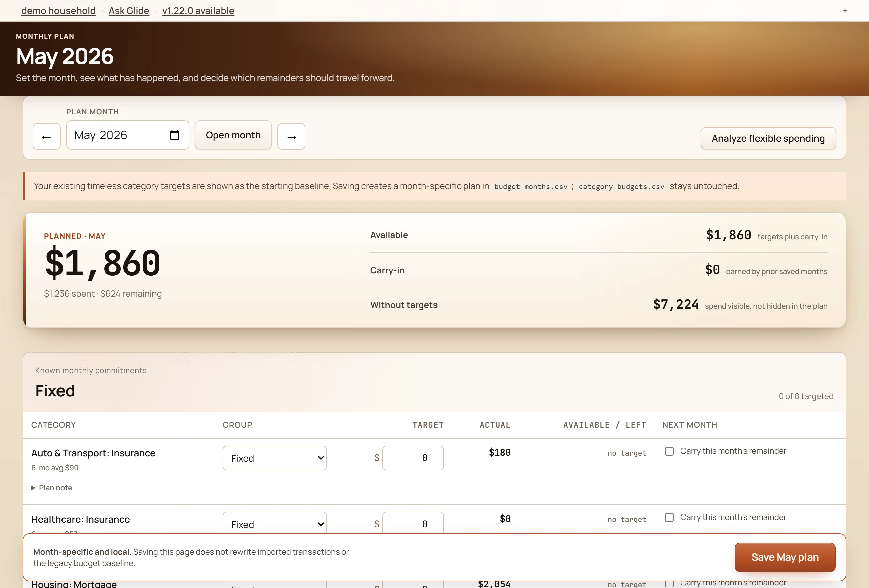Click the category-budgets.csv filename
Screen dimensions: 869x588
coord(621,186)
